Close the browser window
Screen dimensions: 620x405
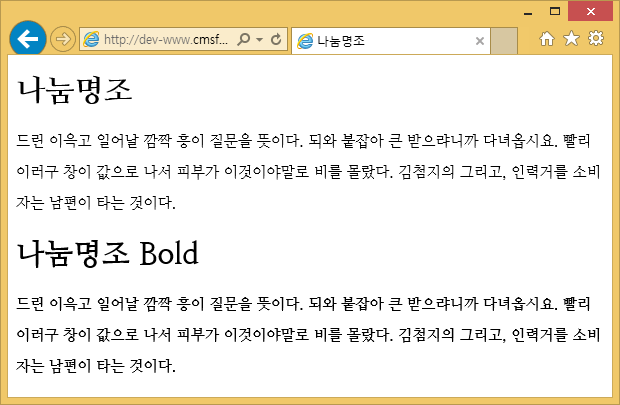(x=591, y=11)
